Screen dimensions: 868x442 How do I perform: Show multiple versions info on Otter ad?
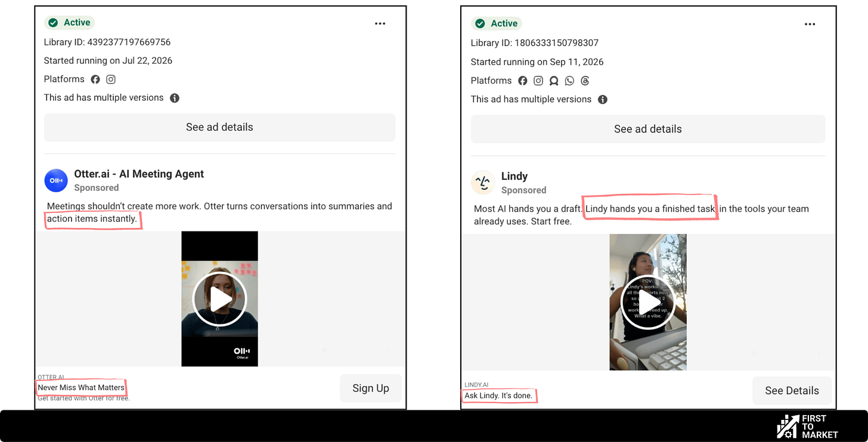click(x=175, y=98)
